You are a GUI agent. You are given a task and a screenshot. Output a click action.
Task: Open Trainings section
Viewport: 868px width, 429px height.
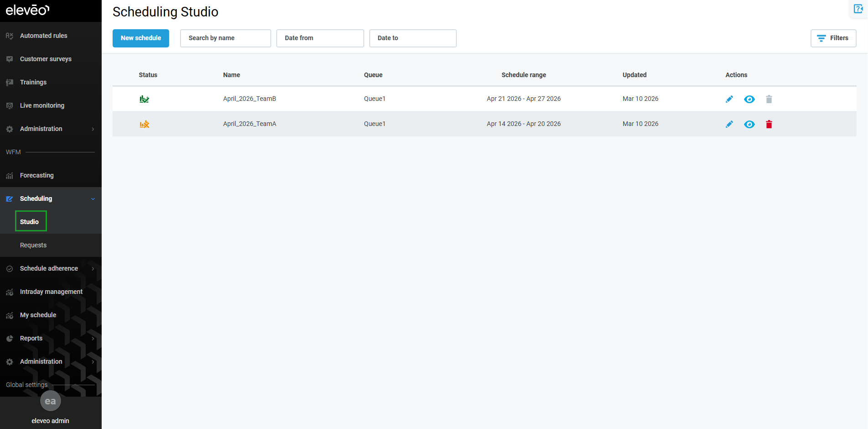[33, 82]
